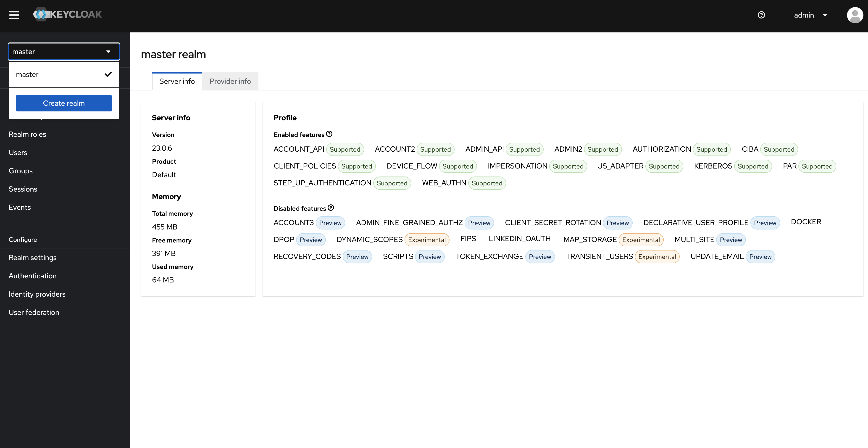Click the hamburger menu icon
Screen dimensions: 868x448
pos(14,15)
